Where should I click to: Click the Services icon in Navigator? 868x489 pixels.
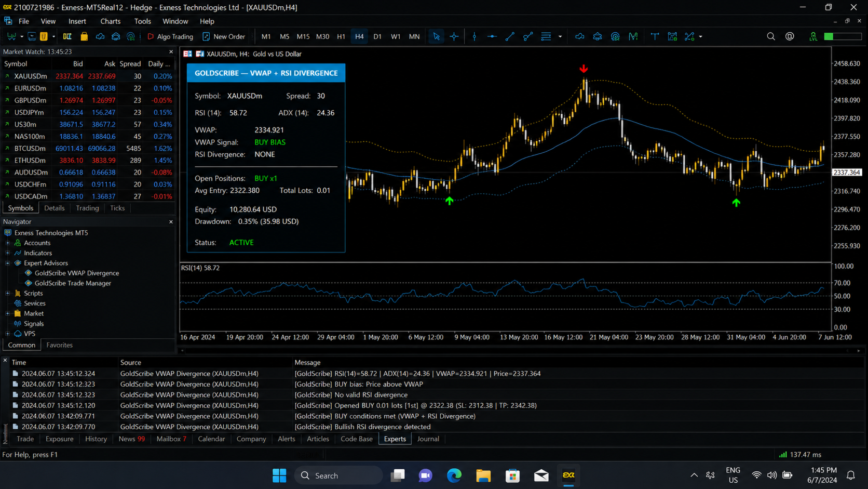[x=18, y=303]
